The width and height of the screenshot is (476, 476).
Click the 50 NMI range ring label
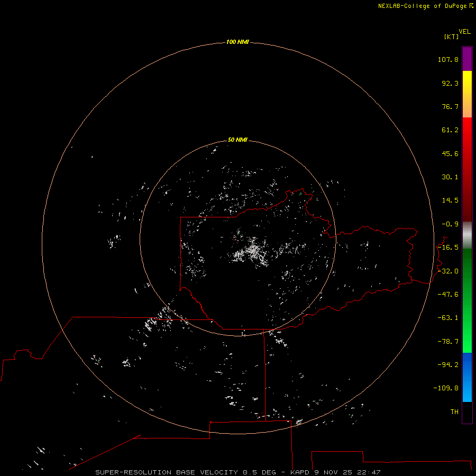tap(237, 140)
